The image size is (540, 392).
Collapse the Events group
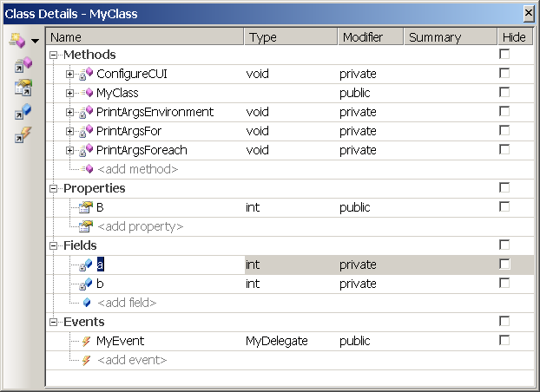(x=53, y=322)
